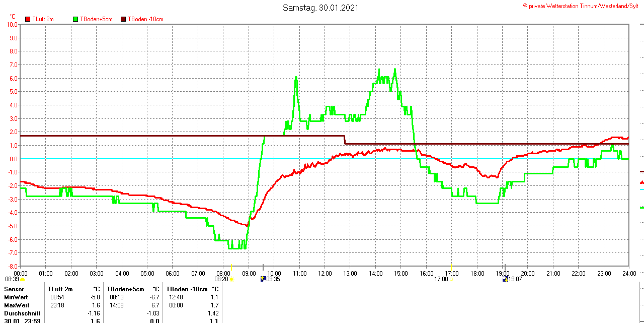Screen dimensions: 644x323
Task: Click the sunrise icon beside 08:39
Action: 22,279
